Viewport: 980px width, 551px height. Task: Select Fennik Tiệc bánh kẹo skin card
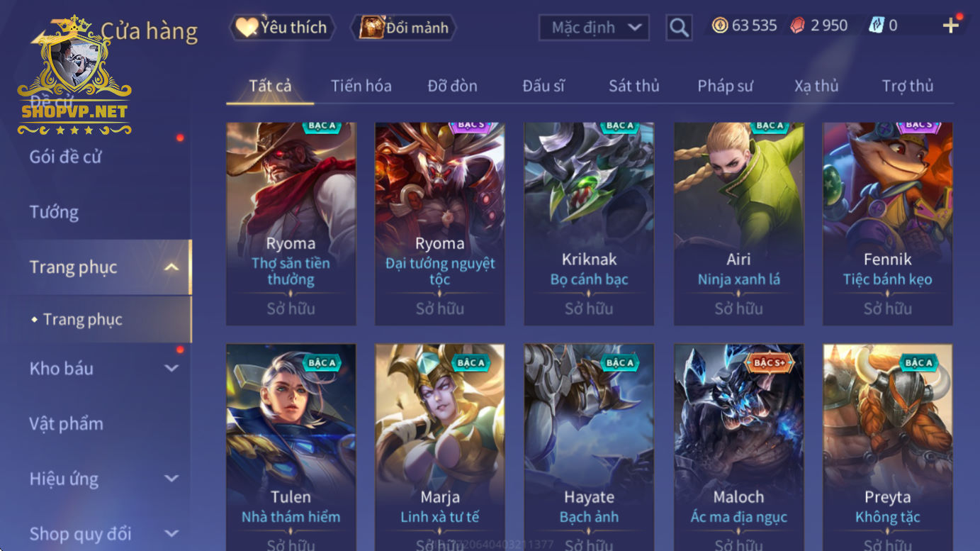(887, 224)
